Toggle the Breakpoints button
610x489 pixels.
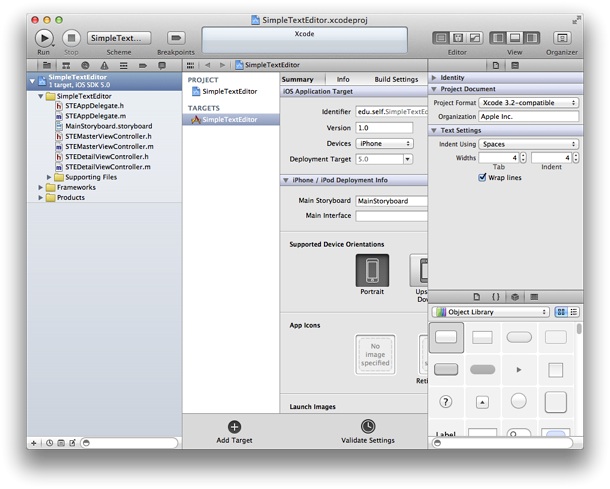click(176, 37)
